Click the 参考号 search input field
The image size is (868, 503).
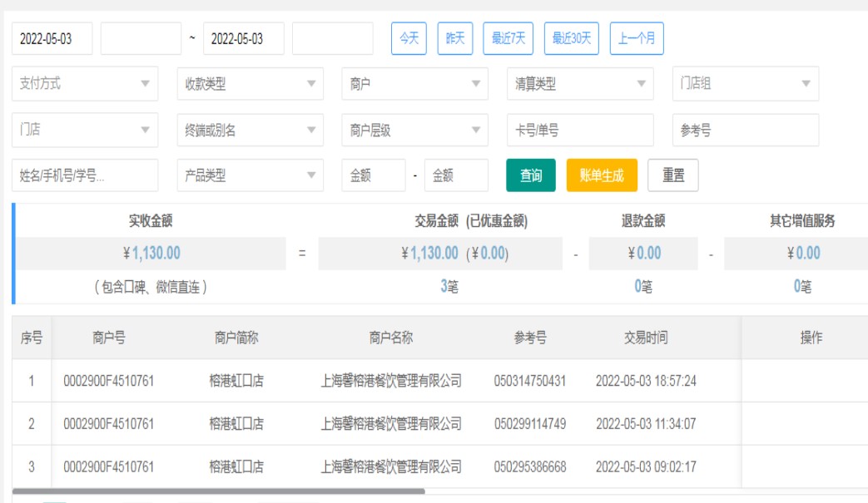tap(745, 131)
